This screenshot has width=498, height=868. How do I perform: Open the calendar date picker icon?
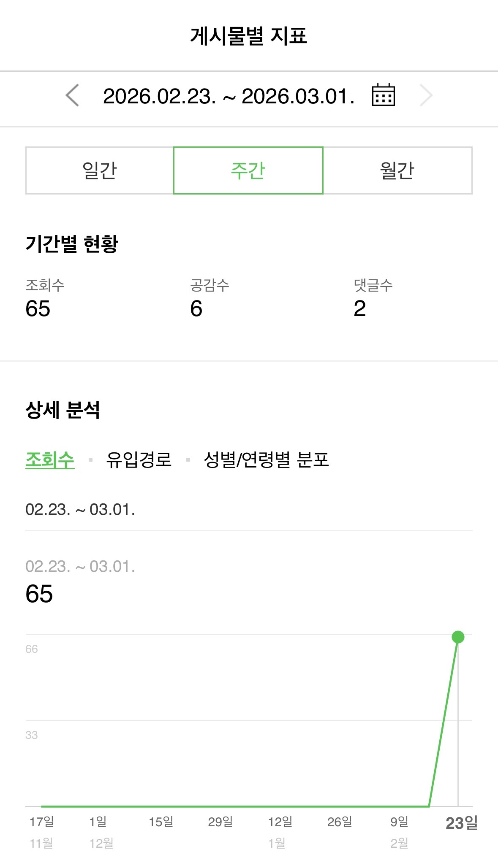pos(383,95)
